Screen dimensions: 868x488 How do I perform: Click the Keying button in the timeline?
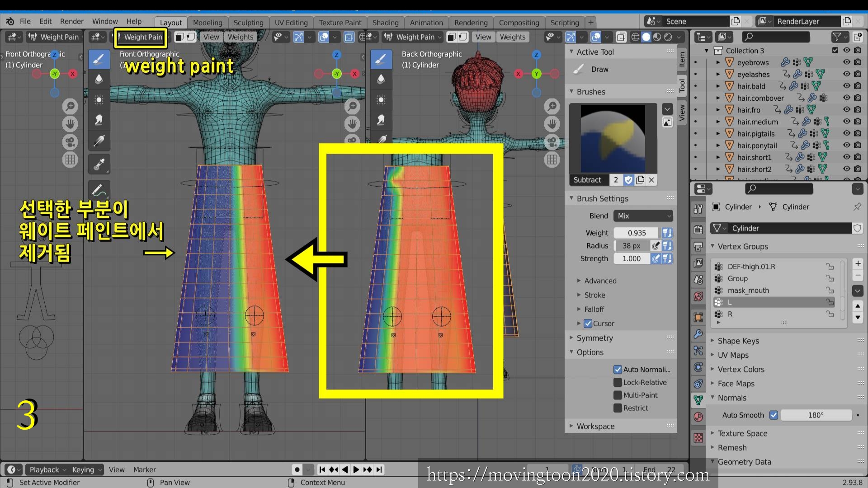click(x=86, y=469)
